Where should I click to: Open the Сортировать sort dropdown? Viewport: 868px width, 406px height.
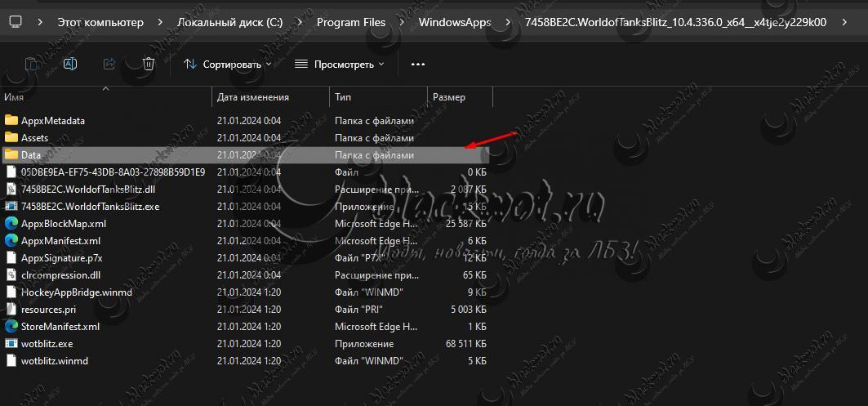coord(228,65)
